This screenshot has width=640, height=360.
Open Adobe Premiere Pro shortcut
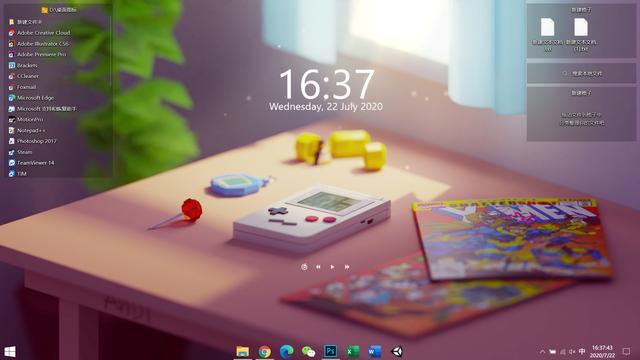[38, 54]
